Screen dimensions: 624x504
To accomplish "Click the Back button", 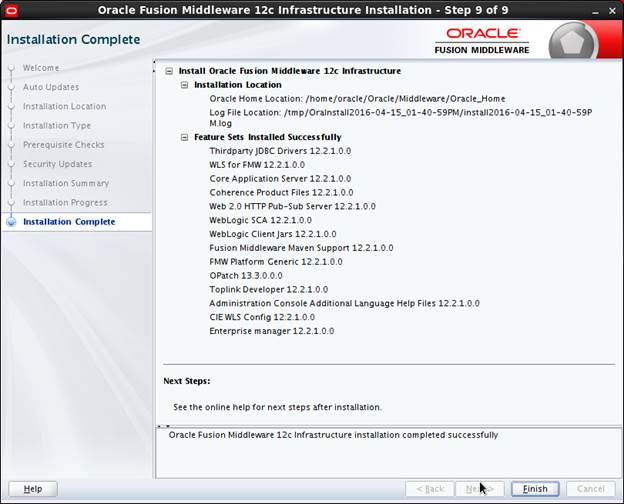I will click(x=429, y=489).
